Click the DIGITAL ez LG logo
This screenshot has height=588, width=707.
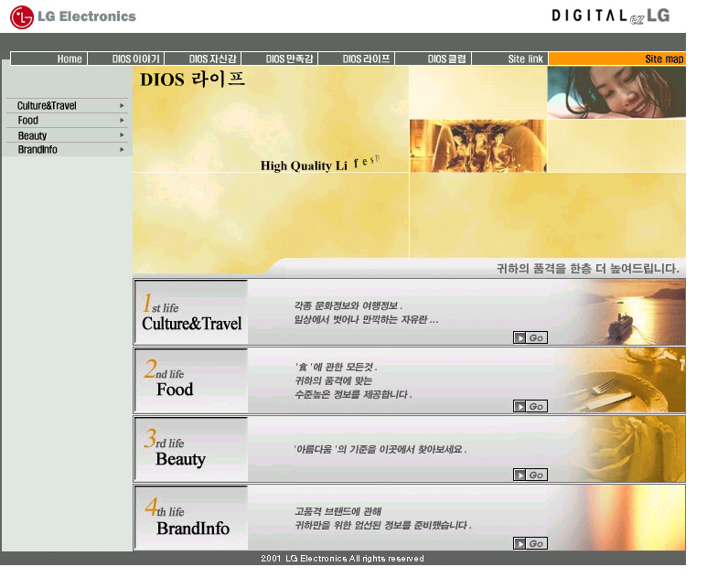click(x=611, y=16)
